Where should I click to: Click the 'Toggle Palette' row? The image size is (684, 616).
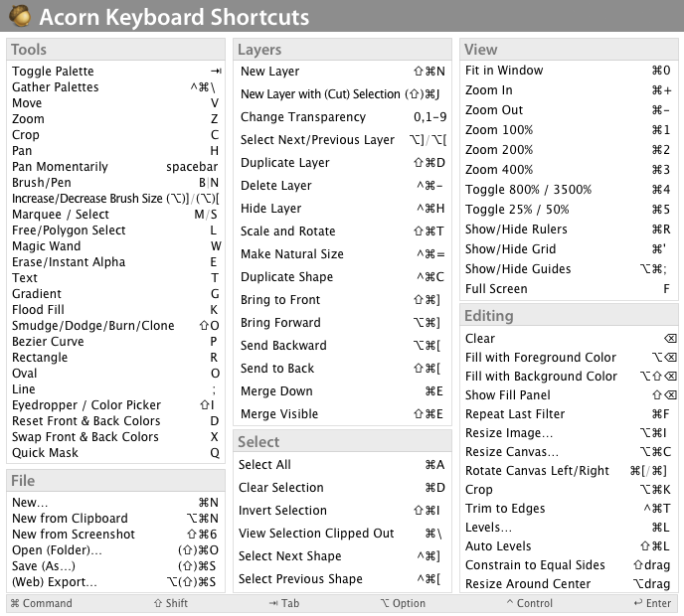(x=115, y=72)
